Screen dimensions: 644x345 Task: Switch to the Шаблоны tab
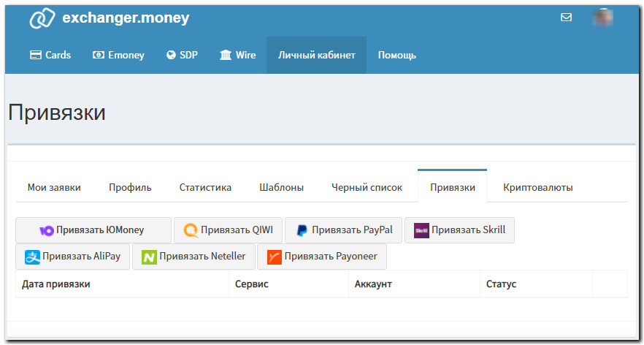(x=281, y=188)
